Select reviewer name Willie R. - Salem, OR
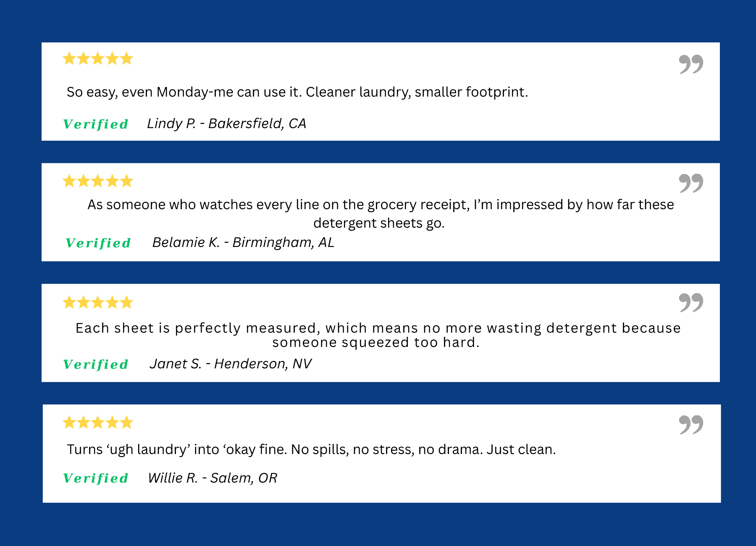The image size is (756, 546). (213, 478)
